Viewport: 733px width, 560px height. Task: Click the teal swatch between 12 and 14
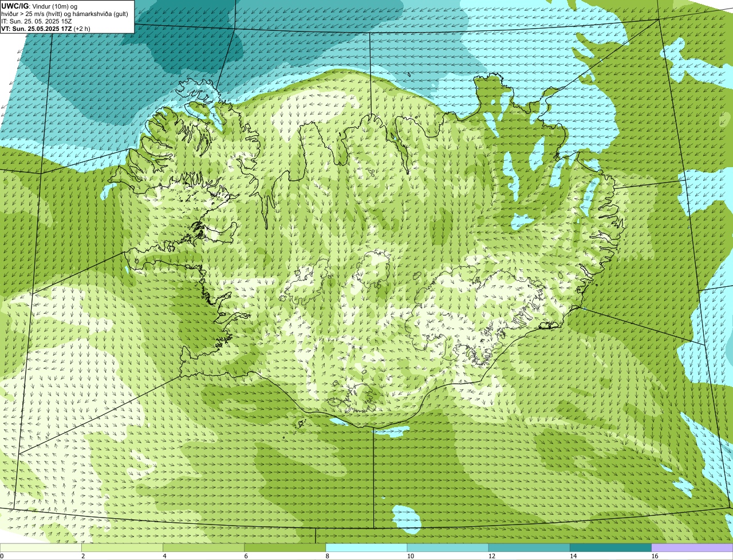pyautogui.click(x=529, y=548)
